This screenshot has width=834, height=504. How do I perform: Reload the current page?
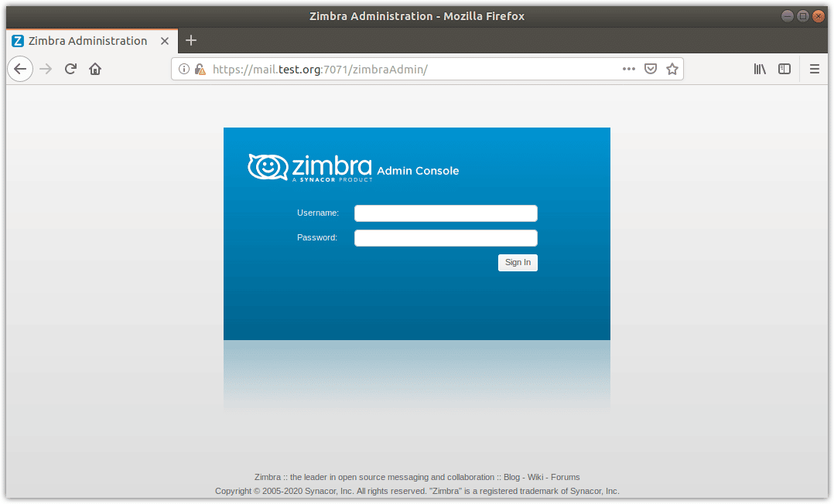(70, 69)
